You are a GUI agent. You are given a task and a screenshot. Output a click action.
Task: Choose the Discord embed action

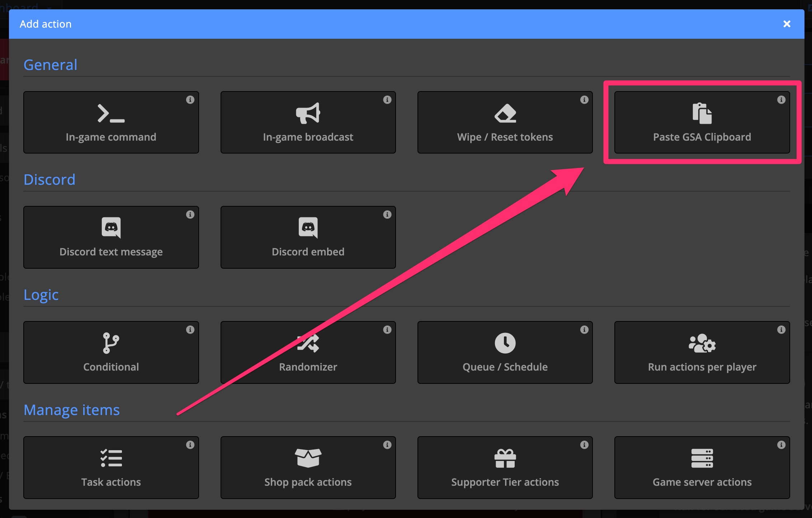point(308,237)
